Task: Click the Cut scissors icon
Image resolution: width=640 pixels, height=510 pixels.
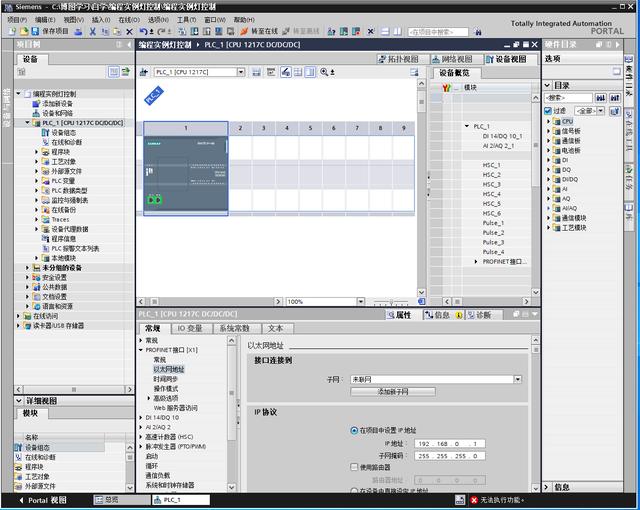Action: coord(93,31)
